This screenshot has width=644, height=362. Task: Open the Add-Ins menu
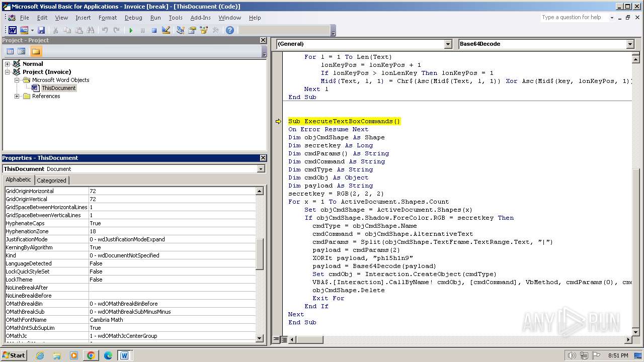click(200, 18)
